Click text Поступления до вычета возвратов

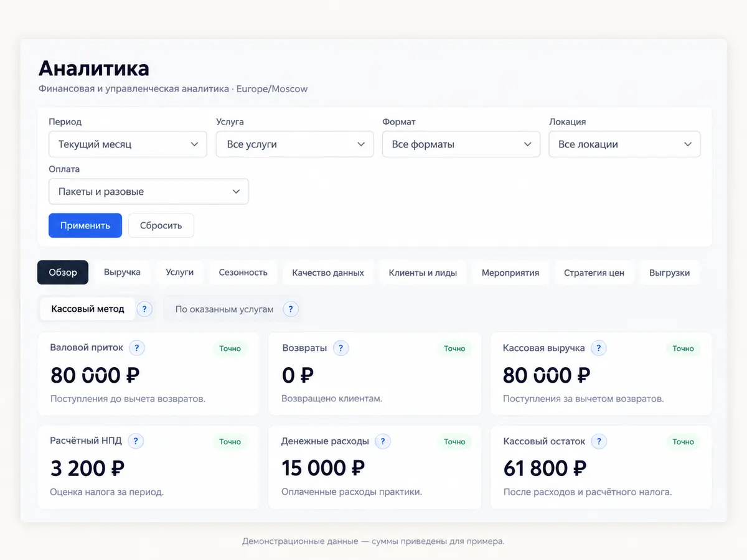click(x=128, y=399)
